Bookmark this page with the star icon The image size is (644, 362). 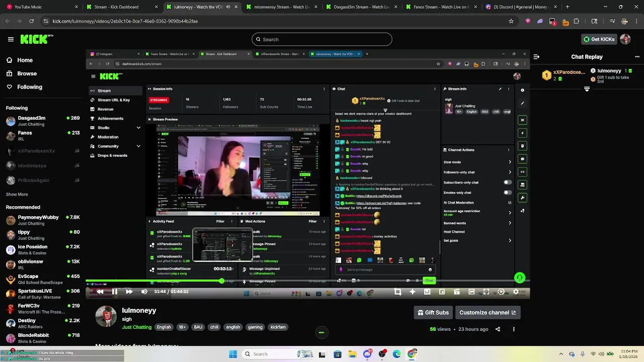(511, 21)
